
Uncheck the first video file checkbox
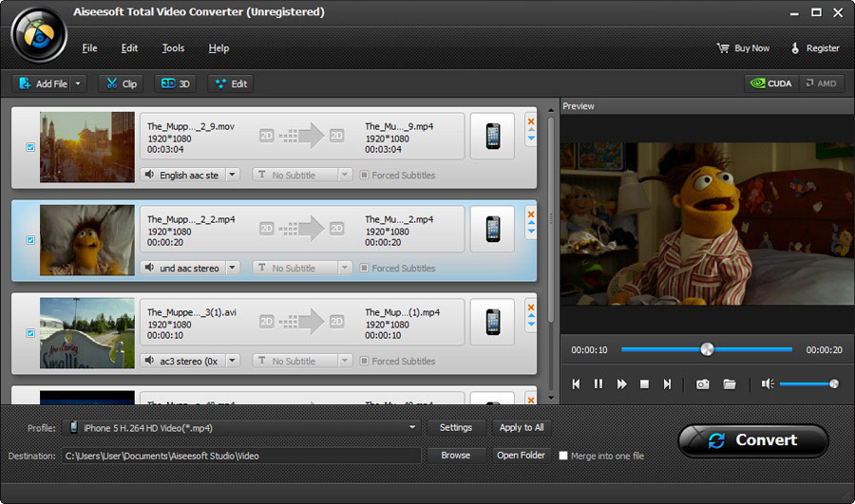[30, 147]
